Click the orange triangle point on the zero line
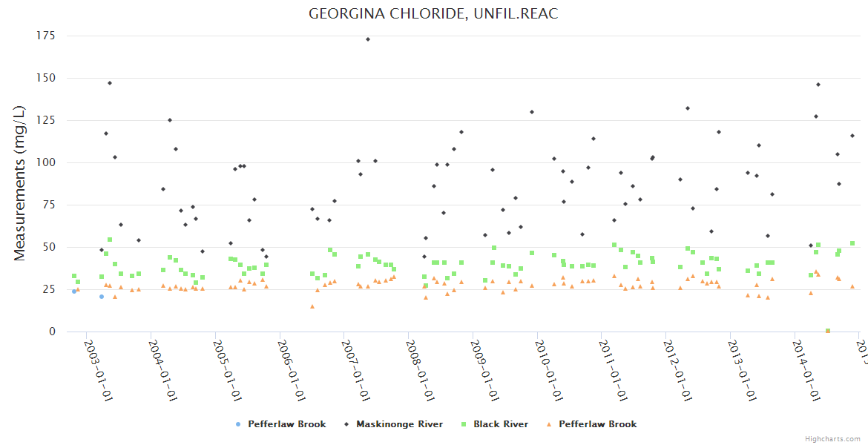This screenshot has width=868, height=445. point(828,331)
